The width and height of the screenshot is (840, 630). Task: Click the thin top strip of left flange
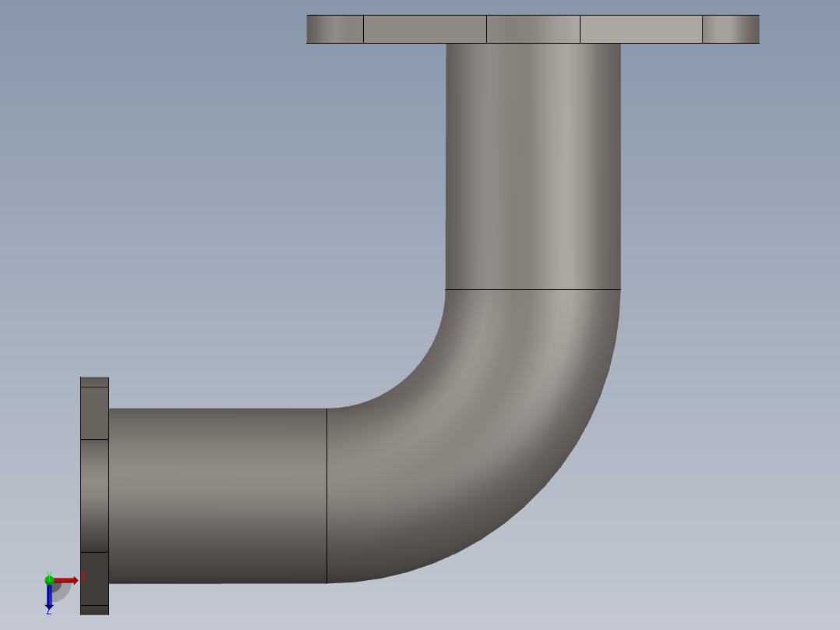click(95, 382)
